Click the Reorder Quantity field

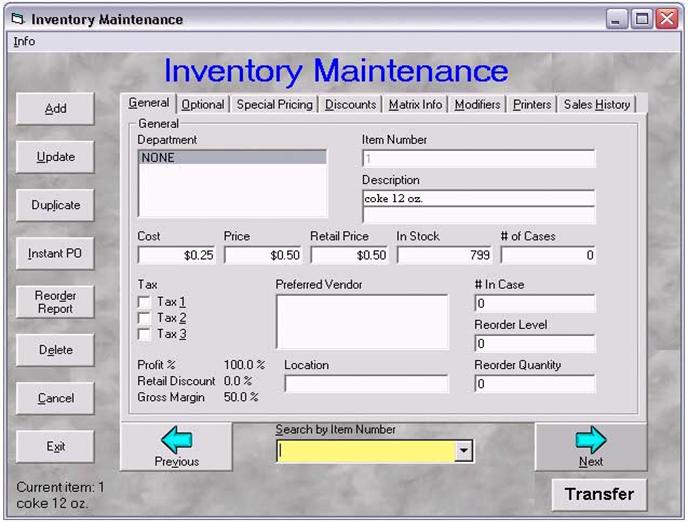[x=535, y=384]
